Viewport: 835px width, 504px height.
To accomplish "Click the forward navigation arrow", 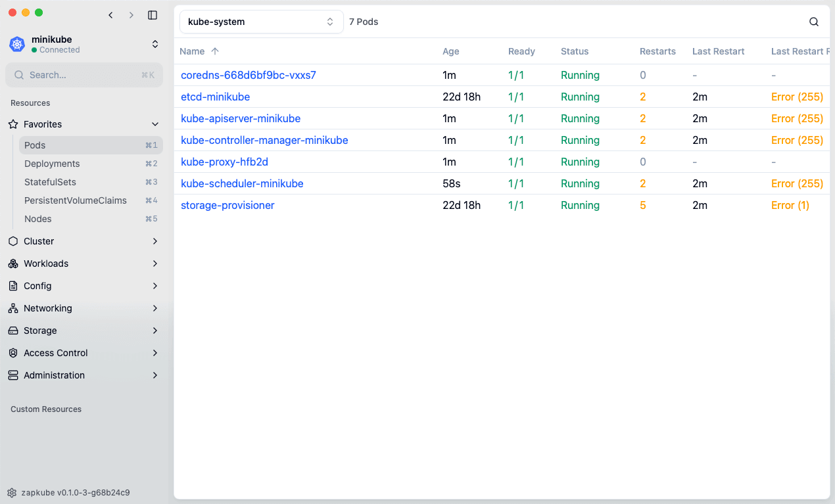I will 131,15.
